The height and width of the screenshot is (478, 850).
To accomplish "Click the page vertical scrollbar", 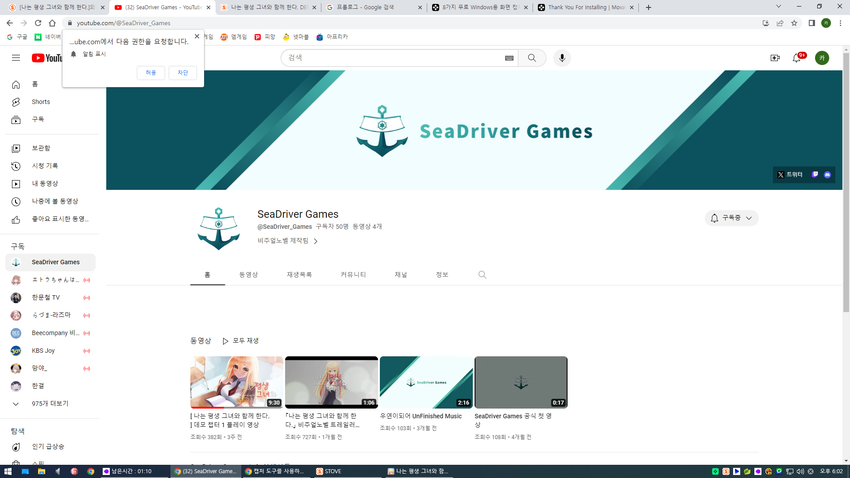I will point(846,182).
